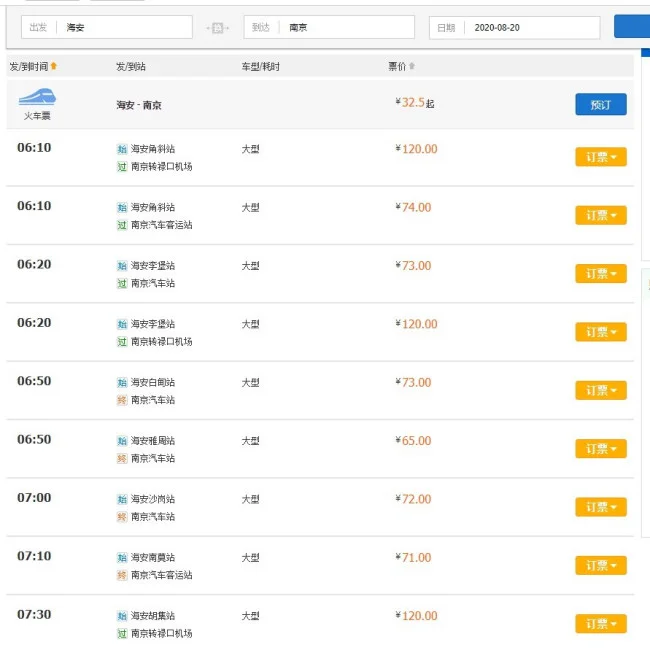Click the blue search button beside the date field
The image size is (650, 650).
[632, 26]
